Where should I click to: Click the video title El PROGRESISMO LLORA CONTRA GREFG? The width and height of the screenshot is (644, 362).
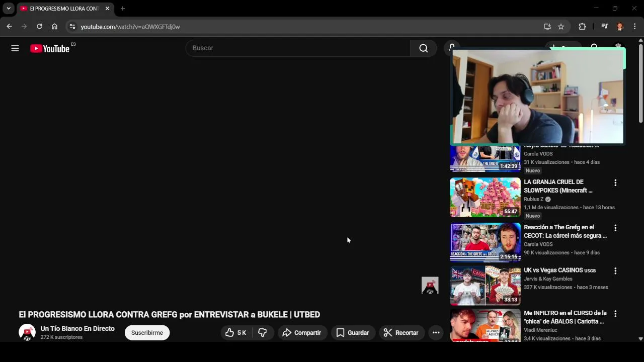(x=170, y=315)
